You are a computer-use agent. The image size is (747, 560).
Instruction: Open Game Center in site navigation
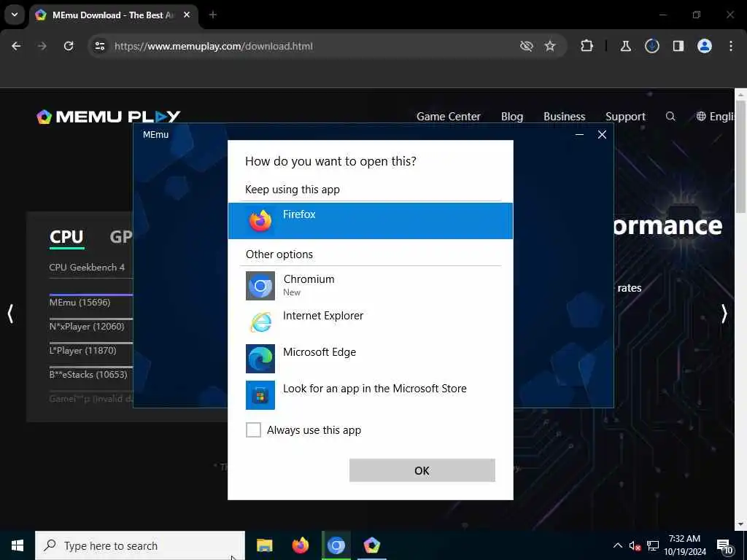click(449, 117)
